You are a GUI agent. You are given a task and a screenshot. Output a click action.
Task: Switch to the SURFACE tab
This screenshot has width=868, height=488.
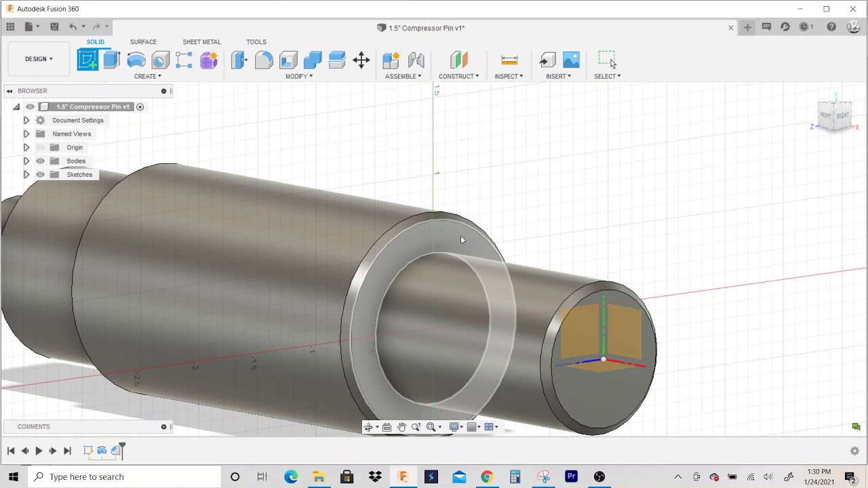(x=143, y=42)
